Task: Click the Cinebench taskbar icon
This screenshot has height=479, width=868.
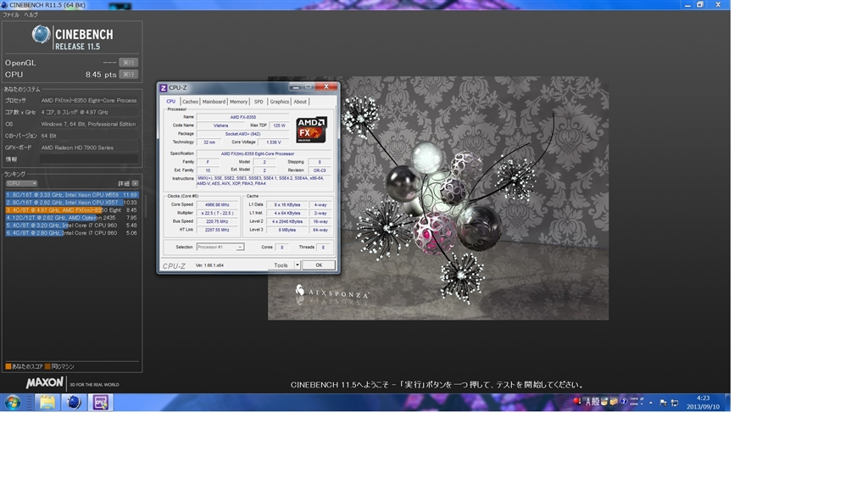Action: click(74, 402)
